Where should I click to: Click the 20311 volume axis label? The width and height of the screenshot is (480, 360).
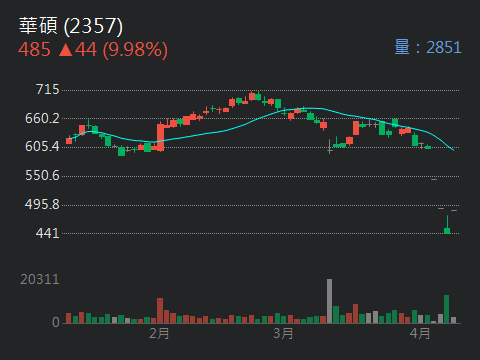[40, 279]
